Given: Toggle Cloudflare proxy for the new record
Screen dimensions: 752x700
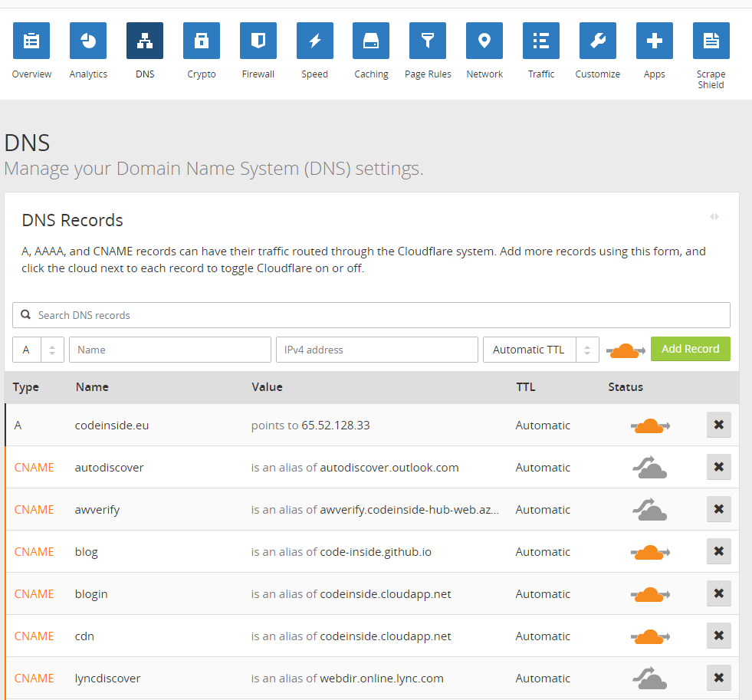Looking at the screenshot, I should [626, 350].
